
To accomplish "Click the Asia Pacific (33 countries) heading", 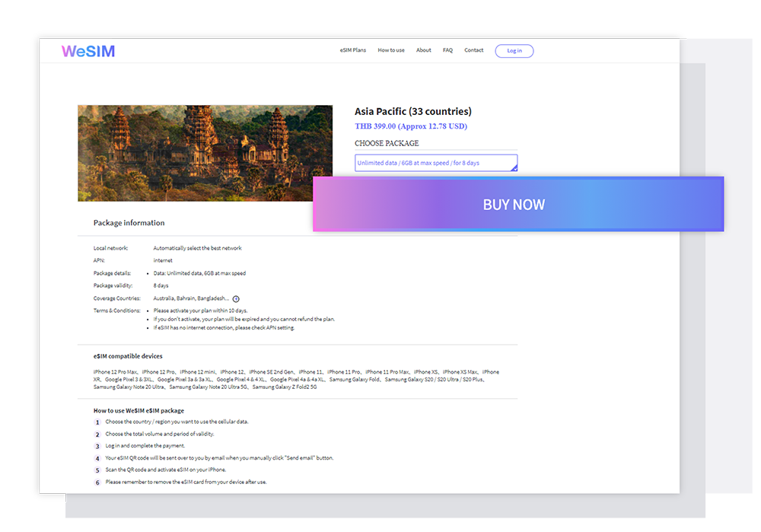I will pyautogui.click(x=413, y=111).
